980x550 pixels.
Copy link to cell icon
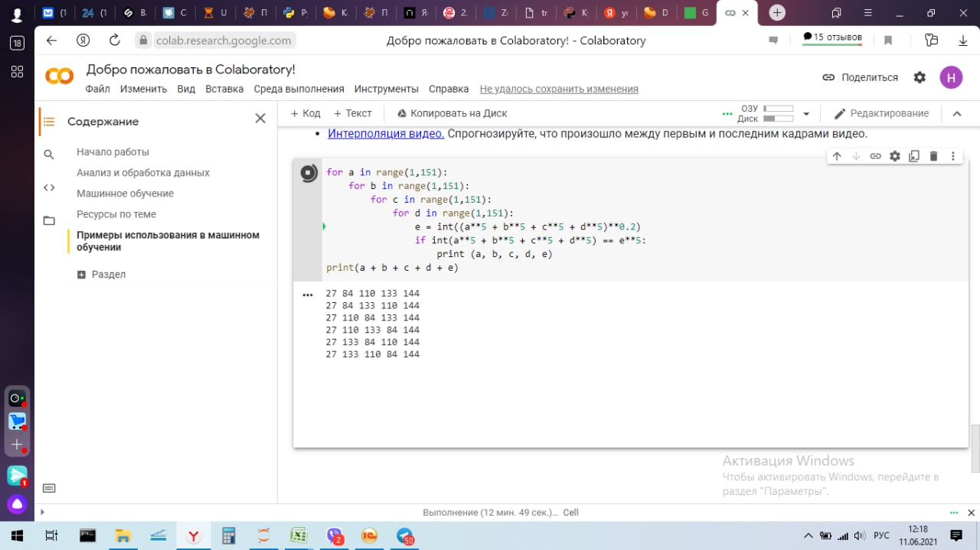click(x=875, y=156)
